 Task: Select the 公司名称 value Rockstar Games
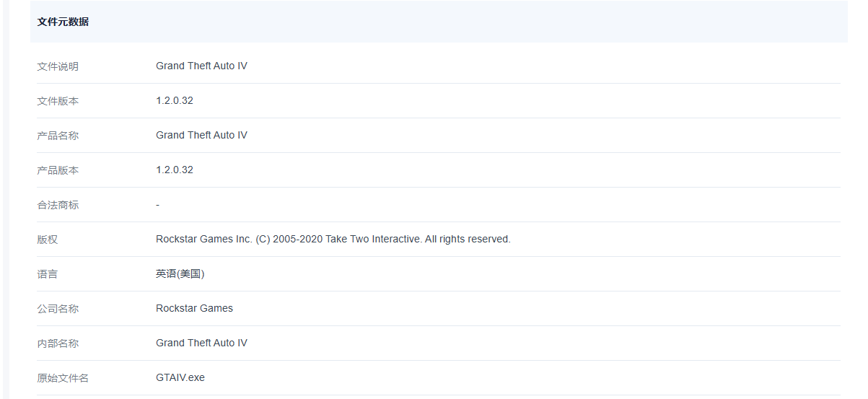tap(194, 308)
